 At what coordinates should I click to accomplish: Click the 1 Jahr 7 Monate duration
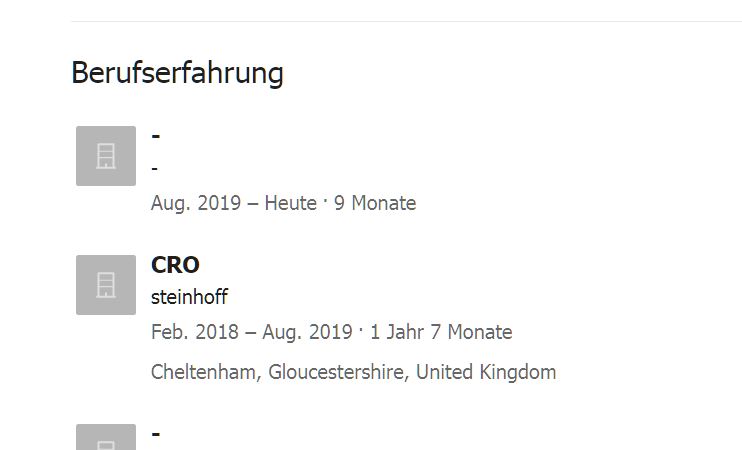[441, 332]
